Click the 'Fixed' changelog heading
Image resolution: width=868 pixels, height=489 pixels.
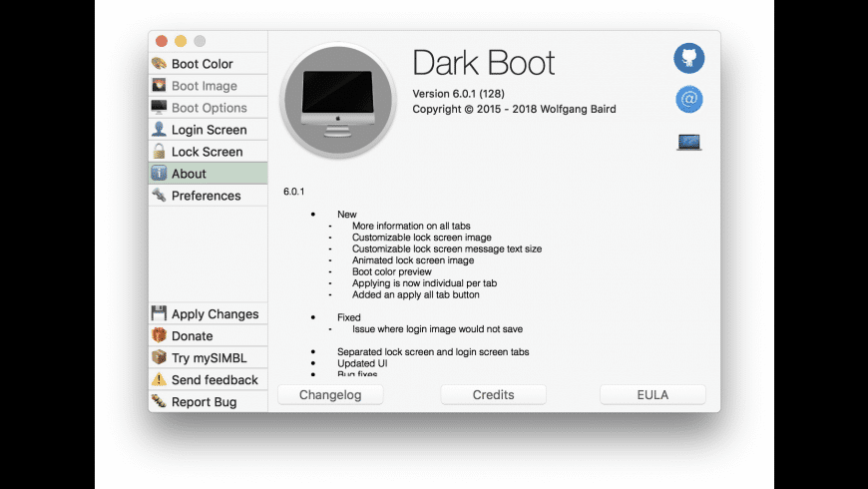tap(349, 317)
